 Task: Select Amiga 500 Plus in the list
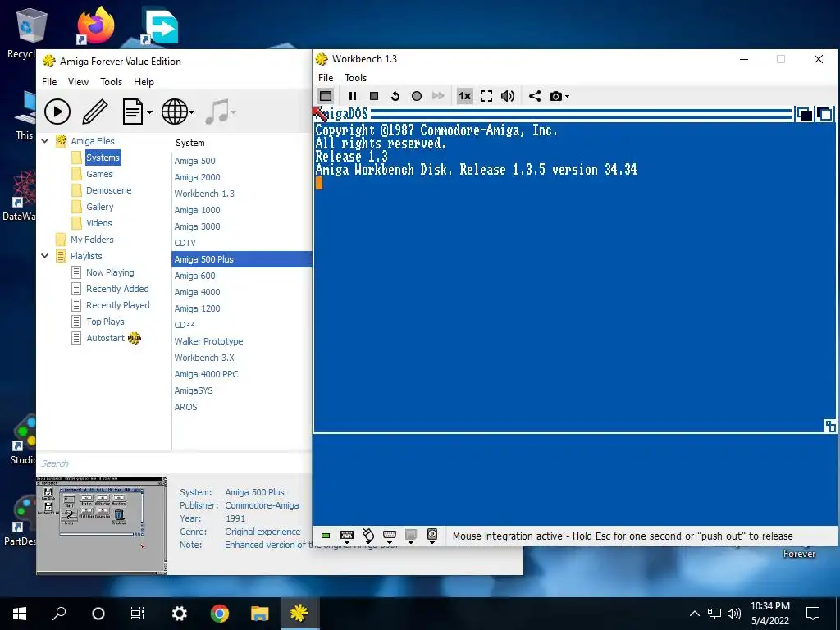click(x=242, y=259)
